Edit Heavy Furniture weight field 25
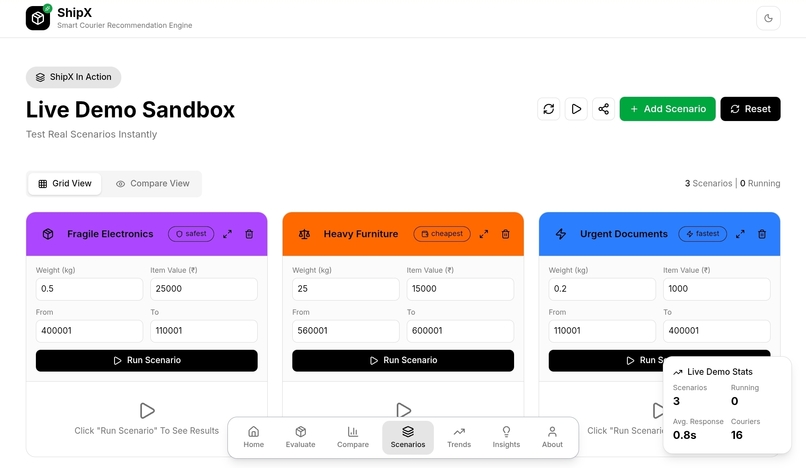Viewport: 806px width, 468px height. point(346,289)
